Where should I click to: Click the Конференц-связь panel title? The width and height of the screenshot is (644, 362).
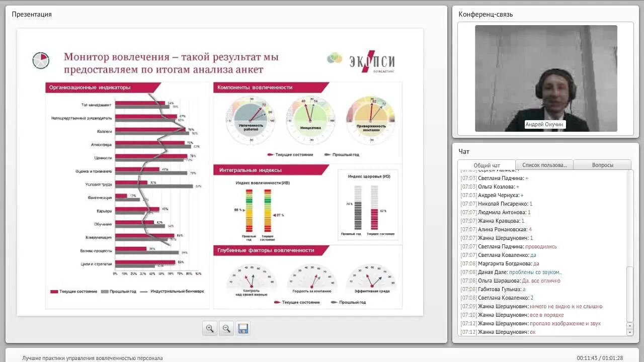tap(486, 14)
